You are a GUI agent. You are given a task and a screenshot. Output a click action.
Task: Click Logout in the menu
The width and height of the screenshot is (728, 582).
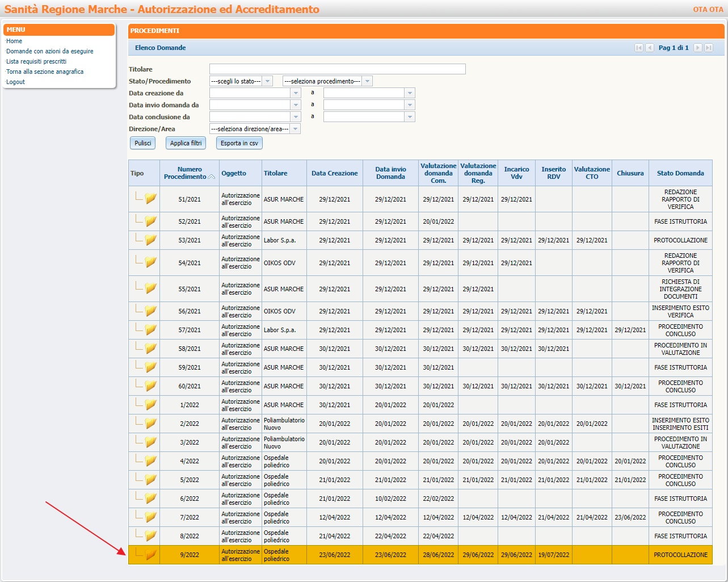(15, 82)
